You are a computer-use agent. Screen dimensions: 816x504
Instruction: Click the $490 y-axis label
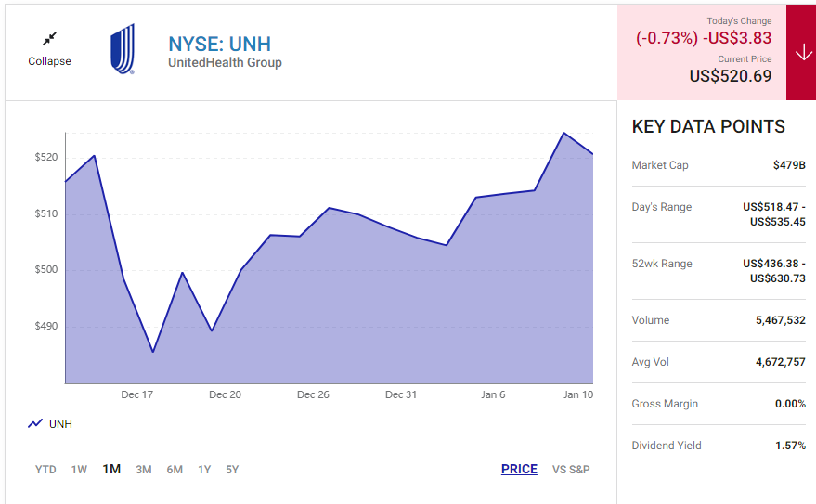click(45, 326)
